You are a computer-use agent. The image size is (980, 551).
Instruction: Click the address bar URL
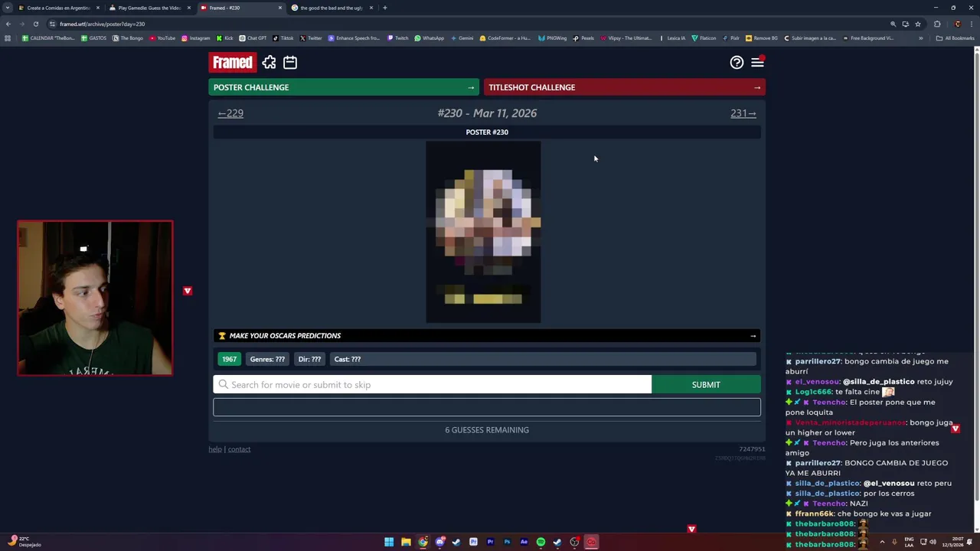[x=102, y=24]
